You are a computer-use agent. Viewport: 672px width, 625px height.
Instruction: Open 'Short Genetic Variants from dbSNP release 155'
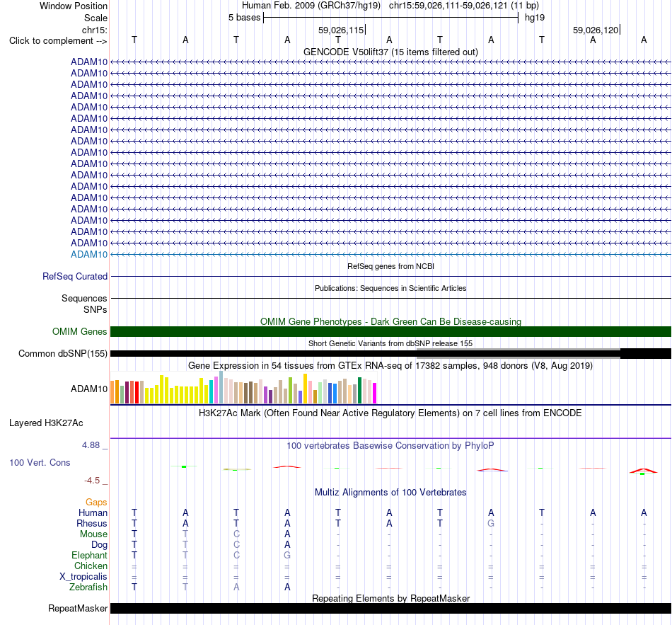(x=390, y=343)
